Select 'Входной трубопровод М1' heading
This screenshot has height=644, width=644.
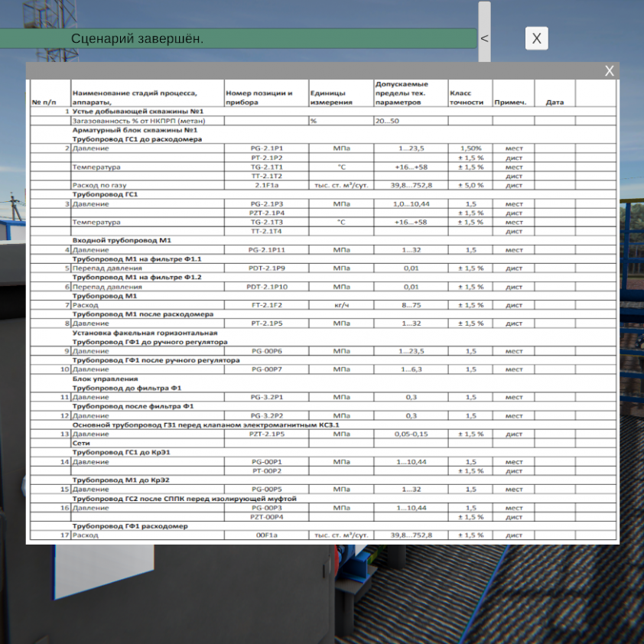[122, 240]
